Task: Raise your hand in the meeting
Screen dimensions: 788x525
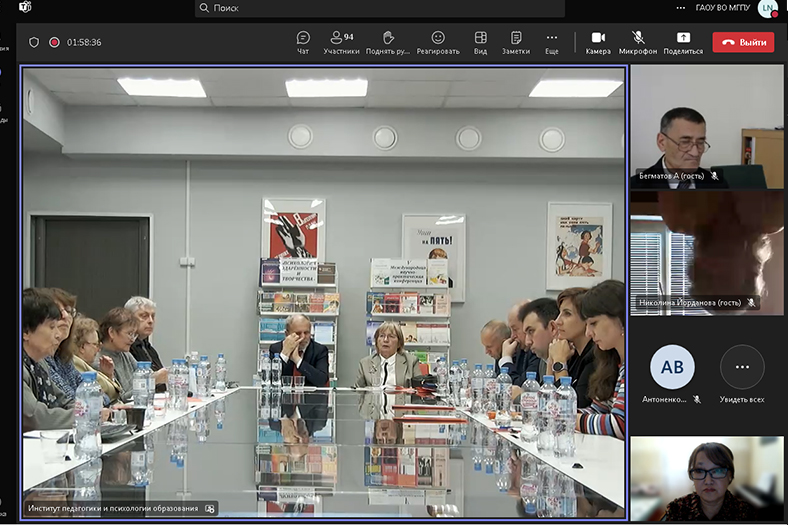Action: point(388,41)
